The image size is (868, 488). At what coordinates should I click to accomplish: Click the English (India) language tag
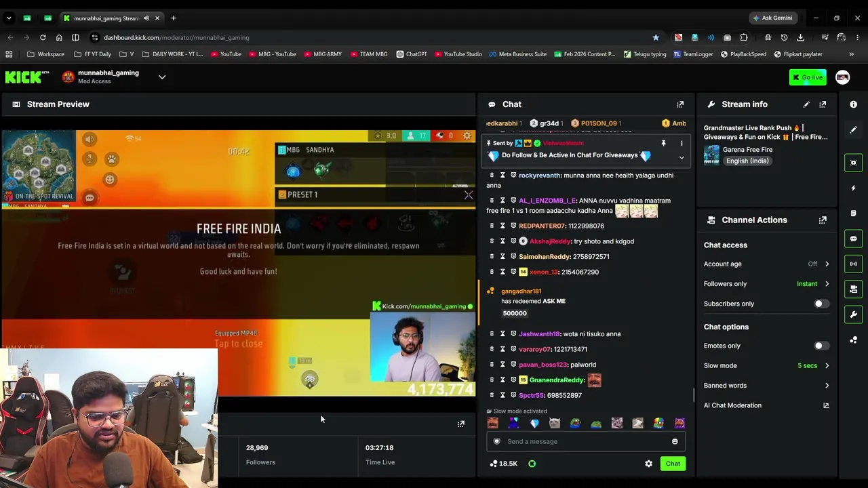[x=747, y=161]
